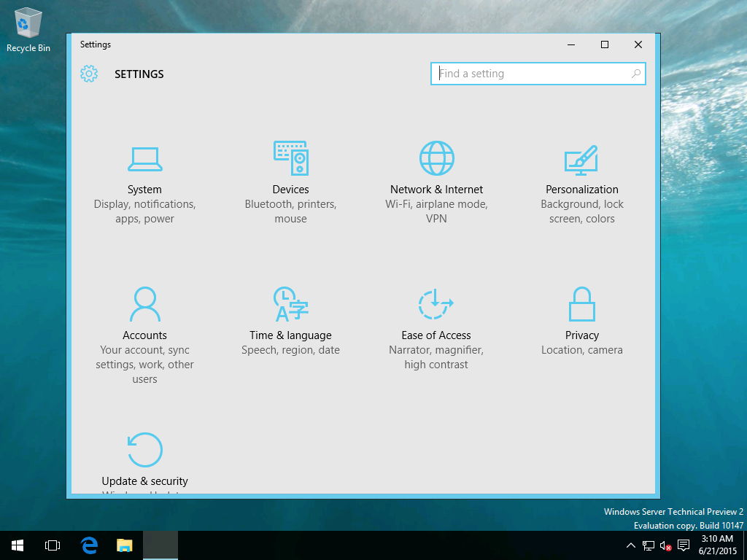747x560 pixels.
Task: Open Personalization monitor and brush icon
Action: (581, 159)
